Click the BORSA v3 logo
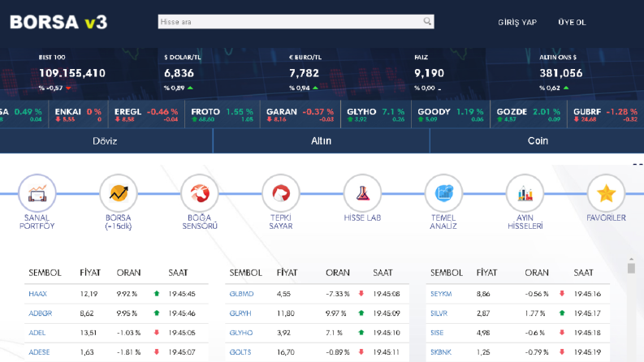Image resolution: width=644 pixels, height=362 pixels. pos(58,22)
